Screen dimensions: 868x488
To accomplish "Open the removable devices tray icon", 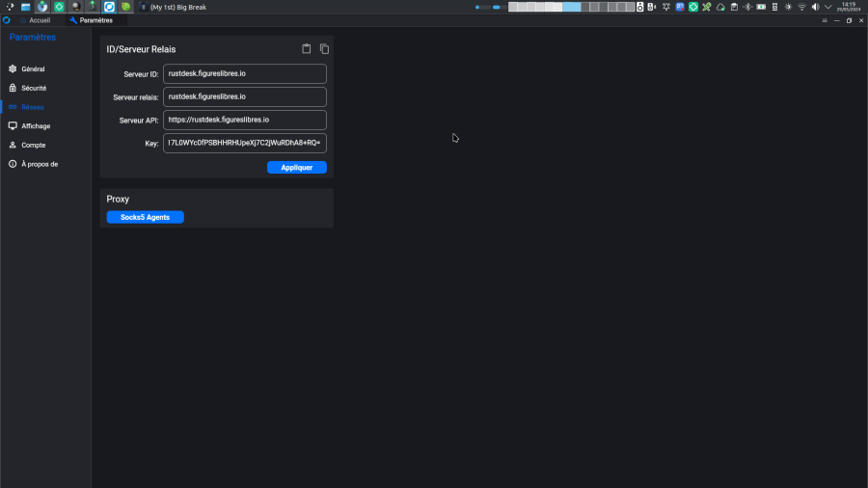I will [775, 7].
